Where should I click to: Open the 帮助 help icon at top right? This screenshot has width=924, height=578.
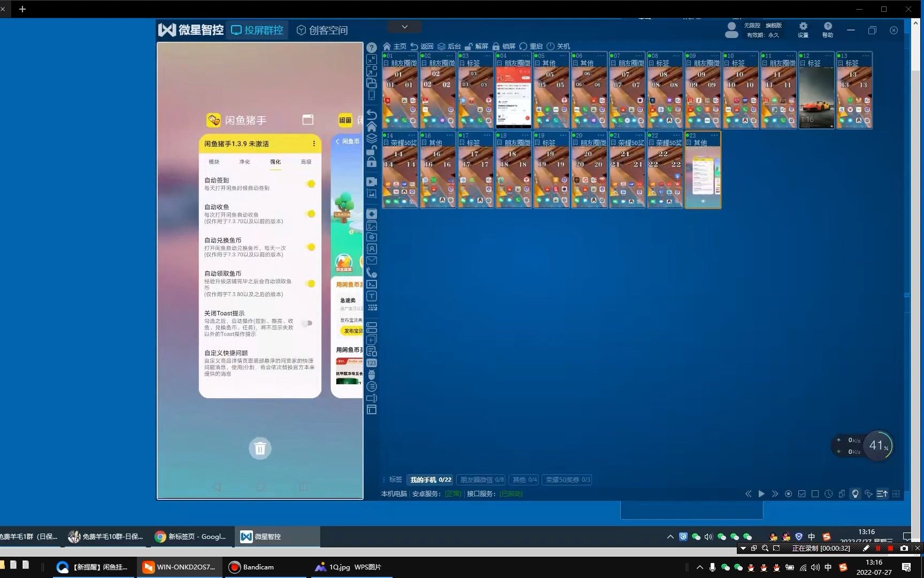click(828, 26)
